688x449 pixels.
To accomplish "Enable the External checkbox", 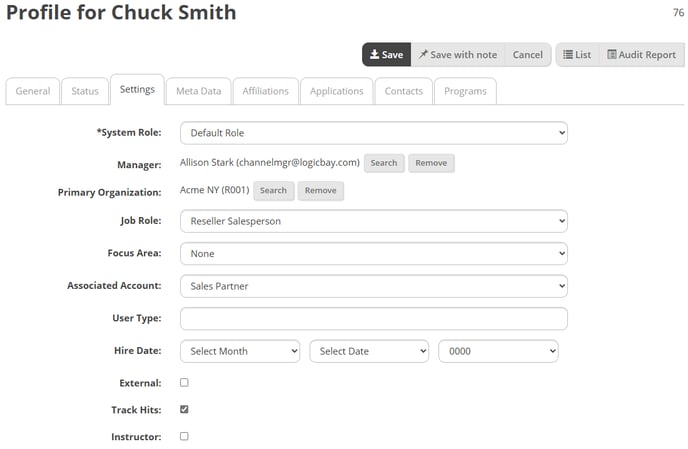I will pos(184,383).
